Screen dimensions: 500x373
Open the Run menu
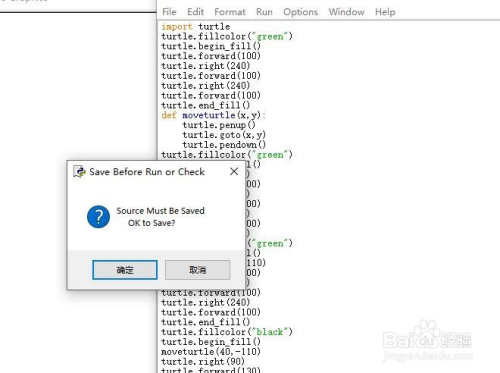[264, 12]
